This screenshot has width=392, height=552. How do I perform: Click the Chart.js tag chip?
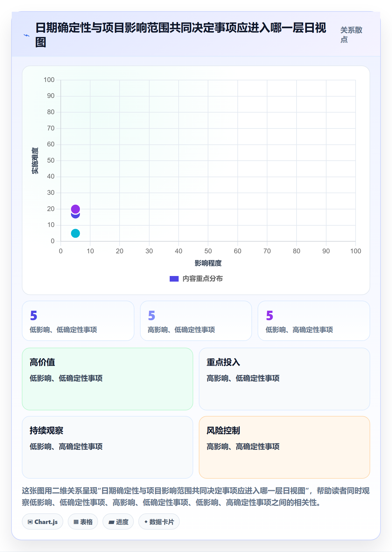tap(43, 522)
